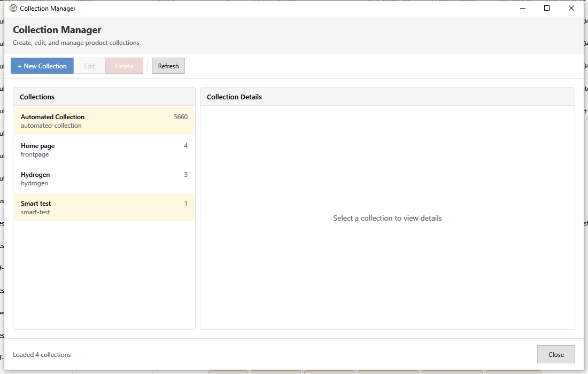Click the Collections panel header
588x374 pixels.
tap(37, 97)
